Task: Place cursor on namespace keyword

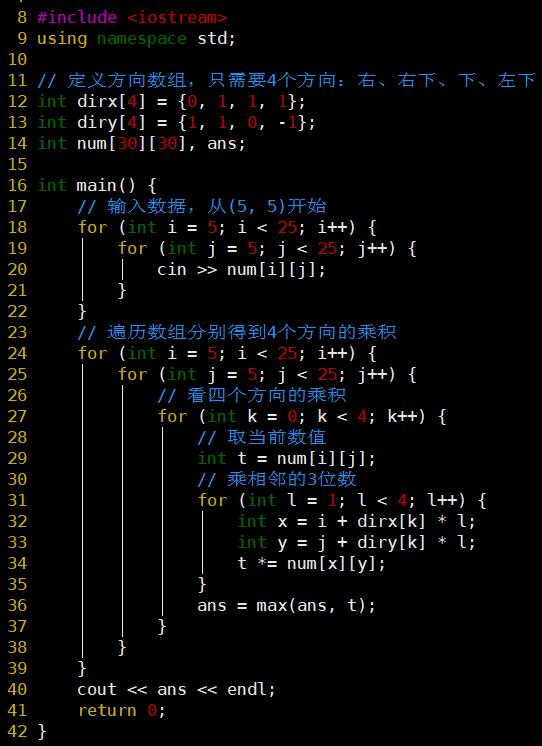Action: pos(142,39)
